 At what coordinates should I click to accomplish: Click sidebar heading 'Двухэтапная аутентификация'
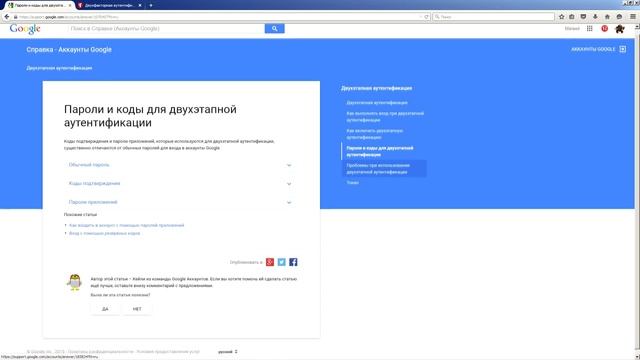(377, 88)
